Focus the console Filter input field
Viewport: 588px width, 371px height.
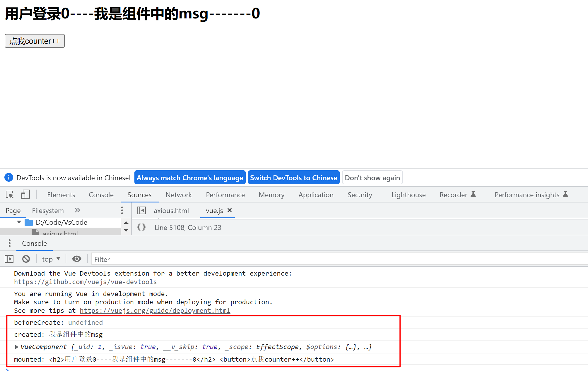[340, 260]
